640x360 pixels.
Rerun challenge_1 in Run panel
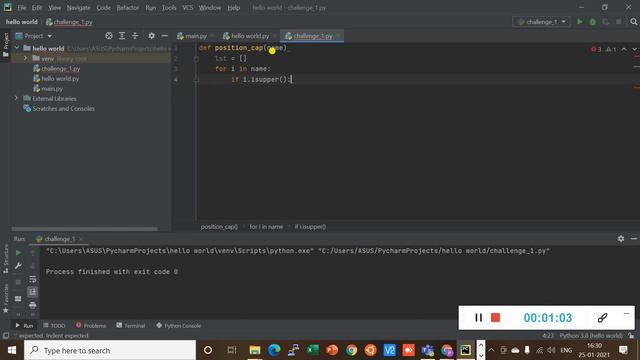click(18, 253)
